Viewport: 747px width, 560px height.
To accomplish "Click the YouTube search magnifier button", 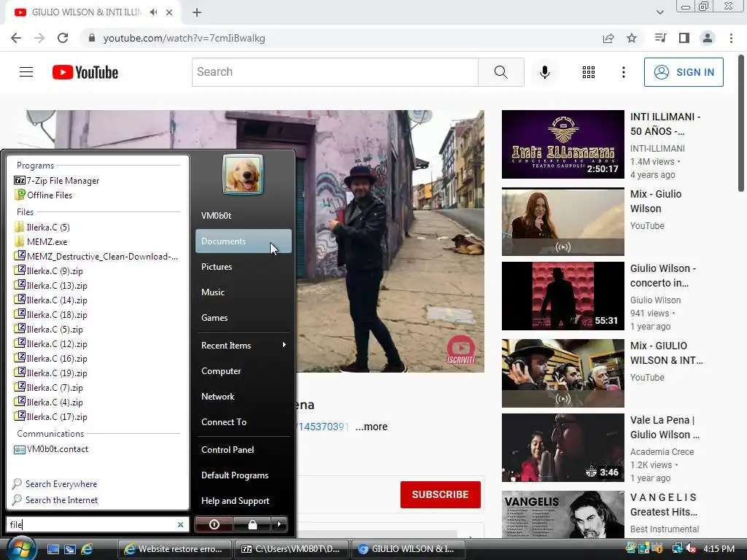I will [x=500, y=72].
